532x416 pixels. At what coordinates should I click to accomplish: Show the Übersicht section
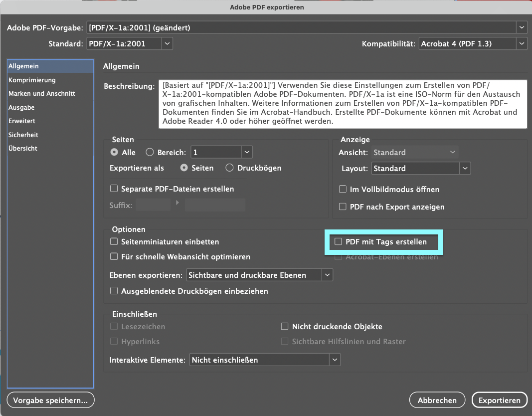point(50,148)
